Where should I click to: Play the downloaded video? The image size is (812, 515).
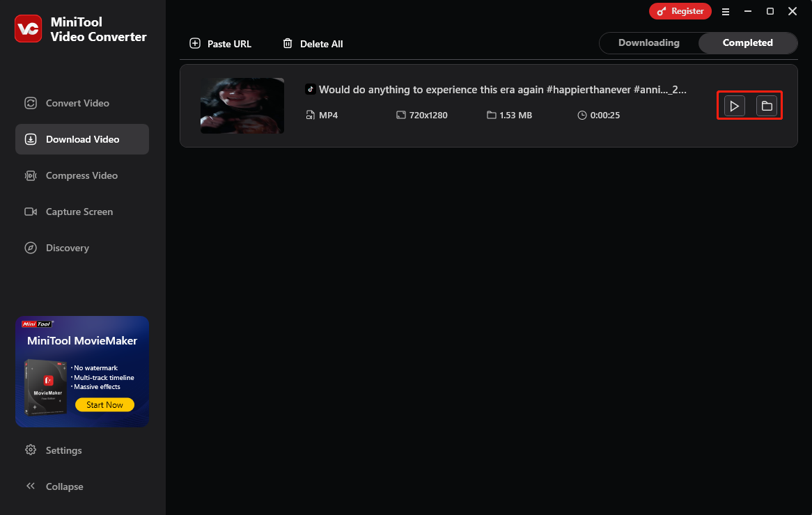(x=734, y=106)
